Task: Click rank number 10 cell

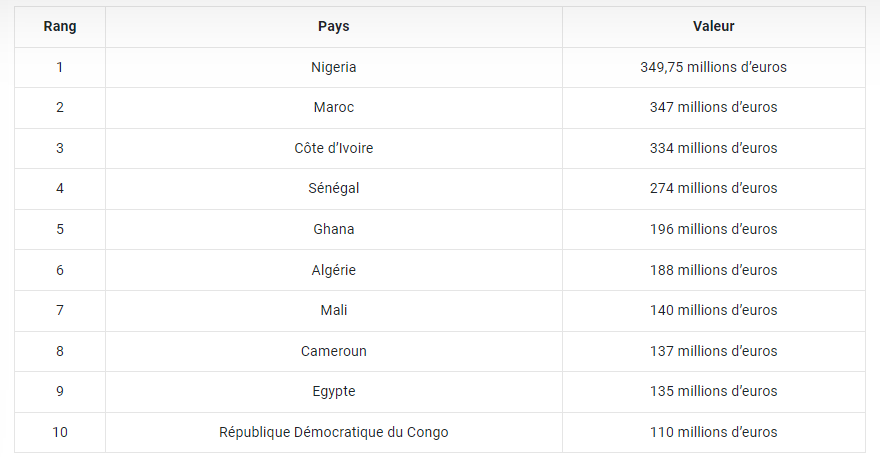Action: point(60,432)
